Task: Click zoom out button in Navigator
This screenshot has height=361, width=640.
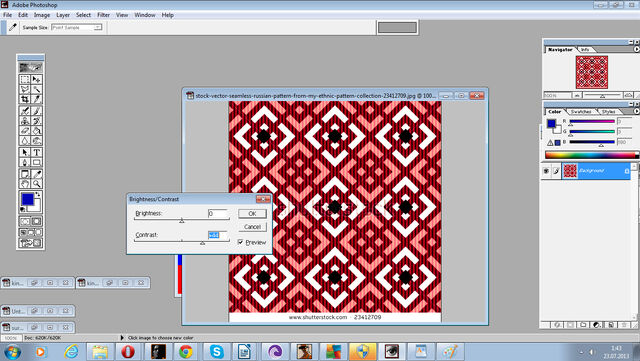Action: coord(577,95)
